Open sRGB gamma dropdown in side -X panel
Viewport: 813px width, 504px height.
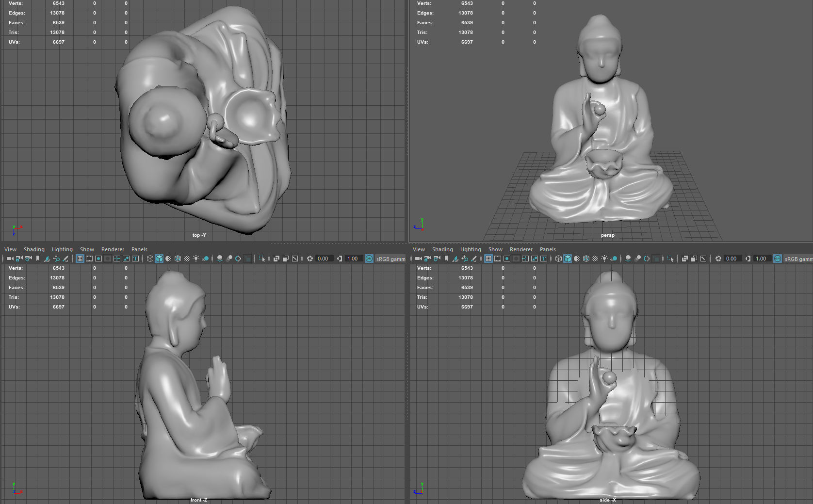(798, 259)
